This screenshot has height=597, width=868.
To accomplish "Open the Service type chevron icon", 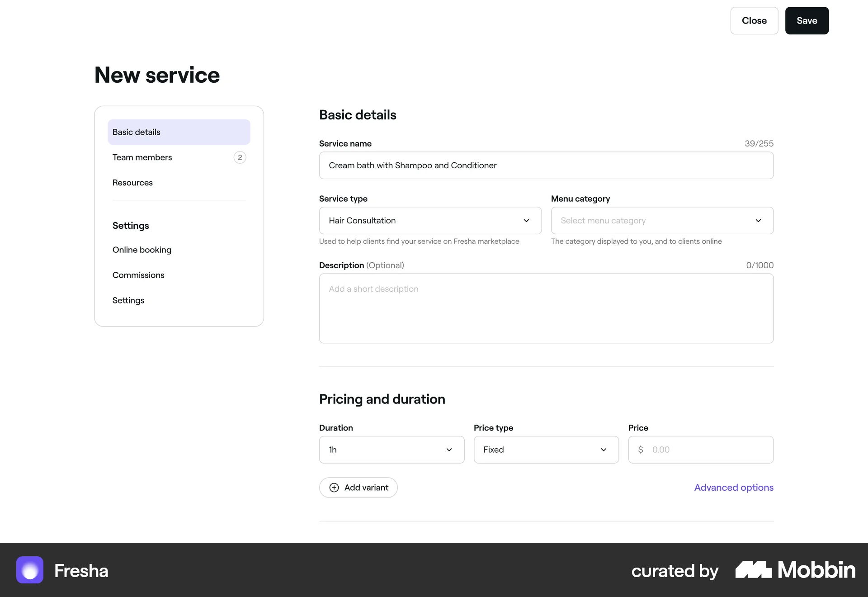I will click(x=526, y=221).
